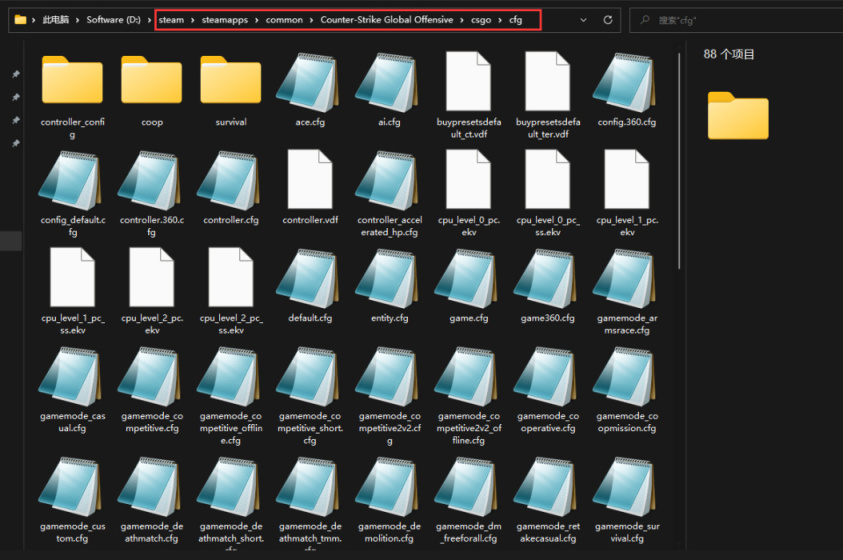Select the gamemode_competitive.cfg file icon
The height and width of the screenshot is (560, 843).
(x=151, y=377)
